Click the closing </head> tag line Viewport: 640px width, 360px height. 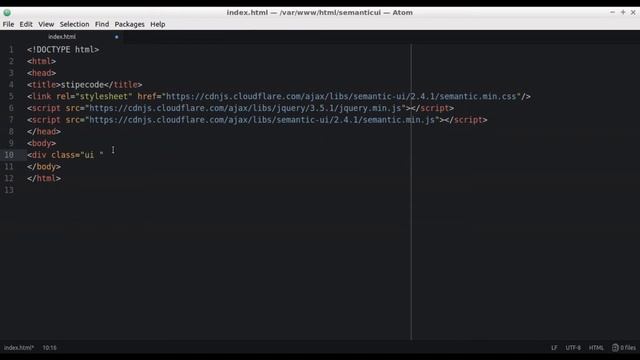(x=44, y=132)
